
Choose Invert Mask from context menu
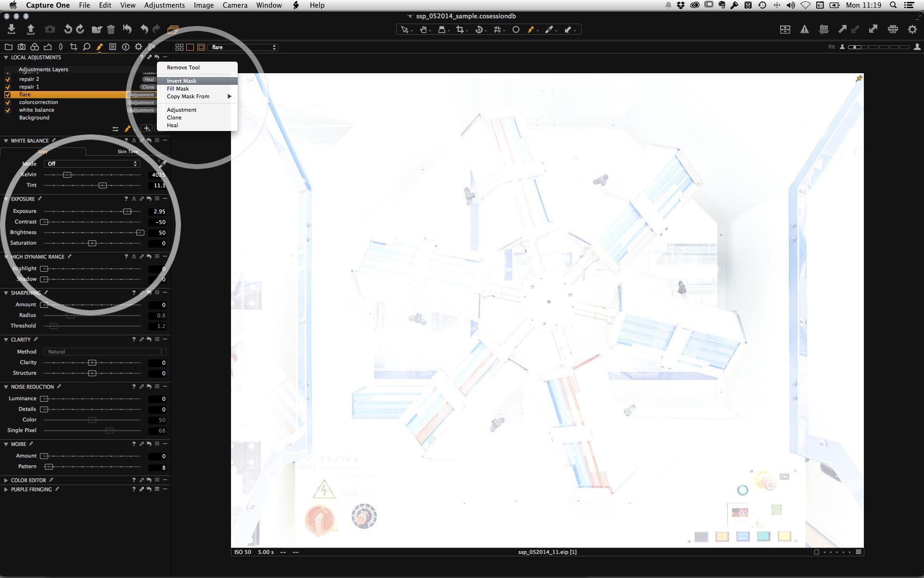pos(197,81)
